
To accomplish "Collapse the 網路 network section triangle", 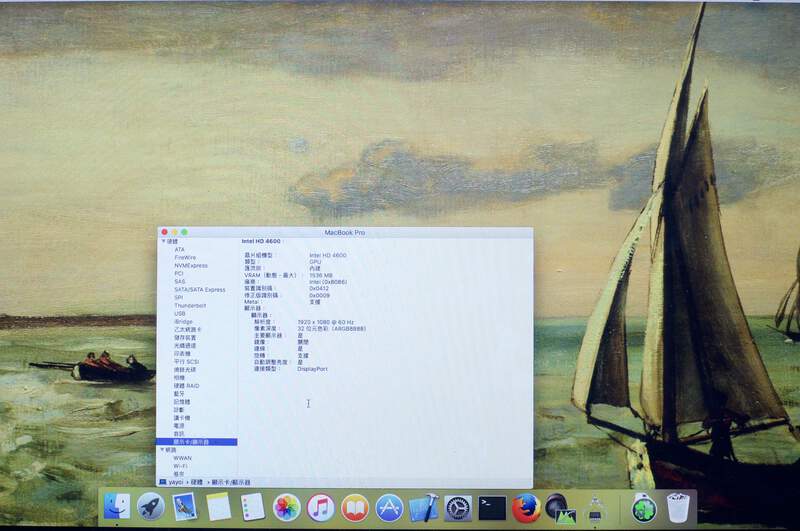I will click(x=163, y=450).
